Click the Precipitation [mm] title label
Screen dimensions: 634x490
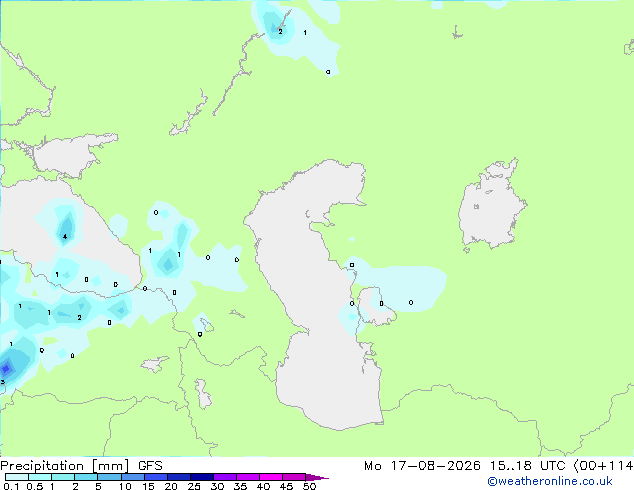(x=65, y=466)
